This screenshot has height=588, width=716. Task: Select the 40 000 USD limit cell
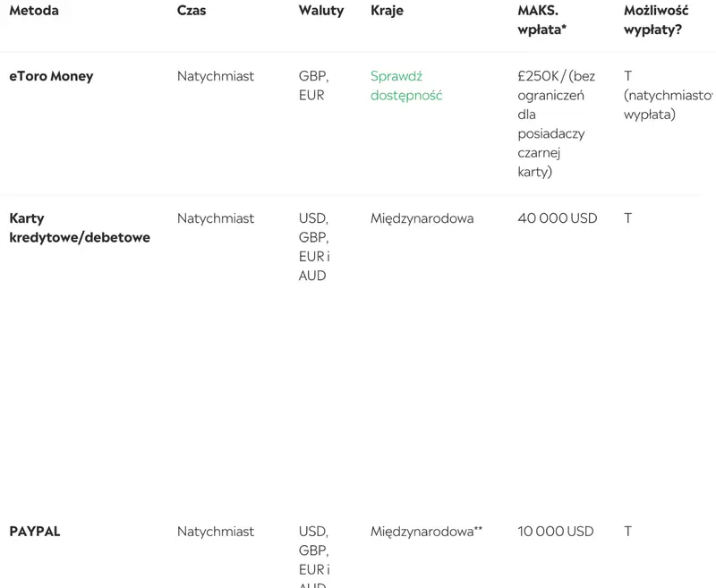(x=557, y=218)
